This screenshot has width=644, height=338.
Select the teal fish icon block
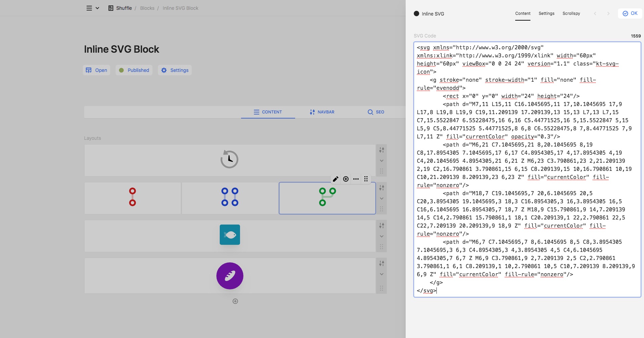[230, 235]
